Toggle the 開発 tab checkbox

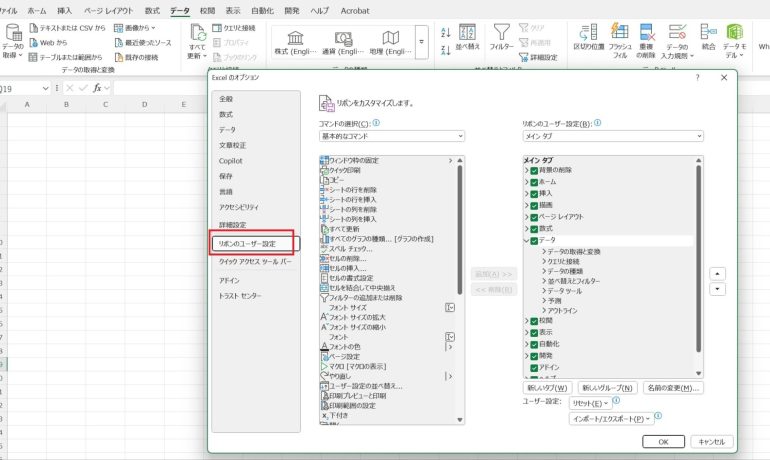534,355
